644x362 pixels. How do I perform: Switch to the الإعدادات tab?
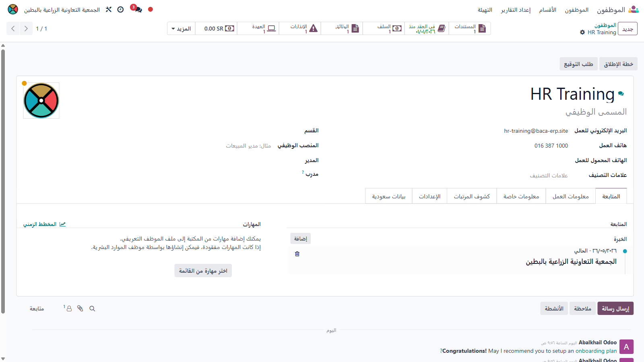(x=429, y=196)
